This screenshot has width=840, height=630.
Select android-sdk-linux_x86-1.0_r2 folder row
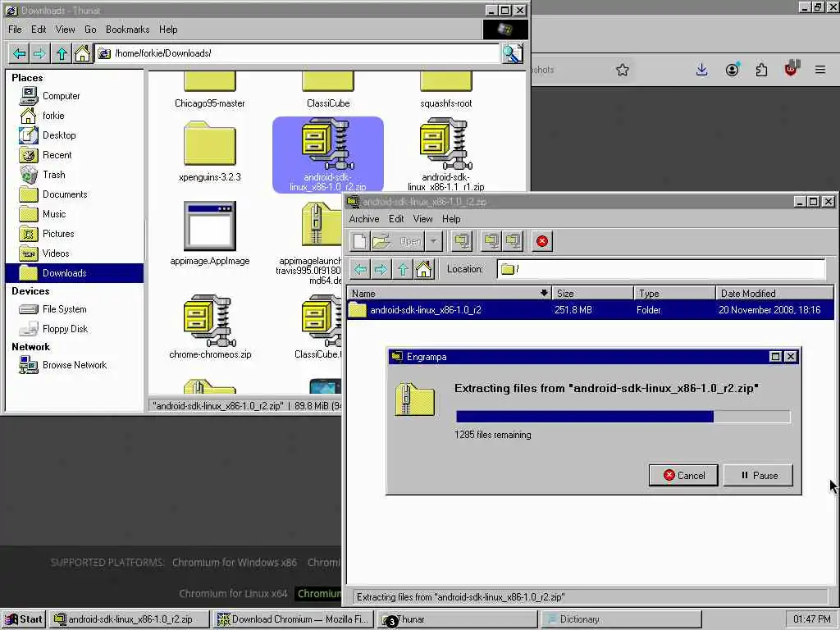tap(591, 310)
